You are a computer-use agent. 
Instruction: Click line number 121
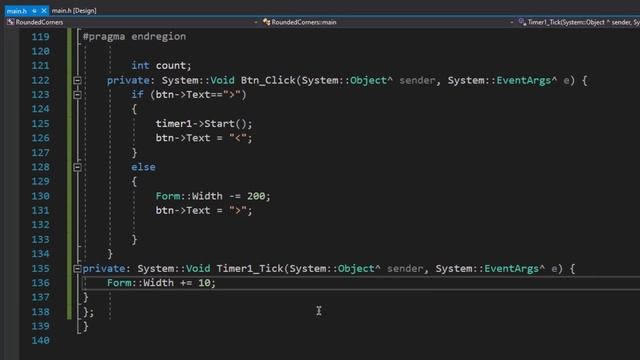pos(40,66)
